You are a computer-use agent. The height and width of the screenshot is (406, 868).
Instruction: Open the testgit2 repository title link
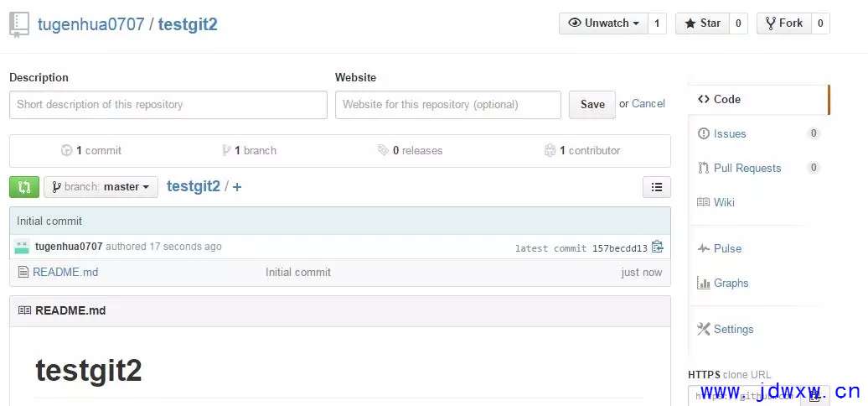coord(188,24)
